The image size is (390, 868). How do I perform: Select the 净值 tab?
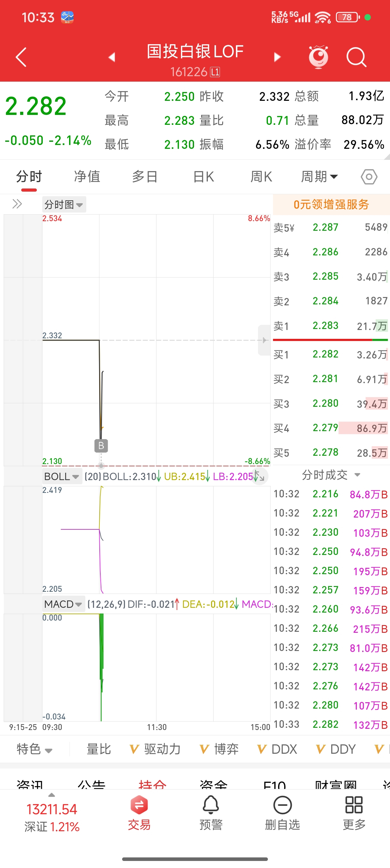click(x=87, y=177)
